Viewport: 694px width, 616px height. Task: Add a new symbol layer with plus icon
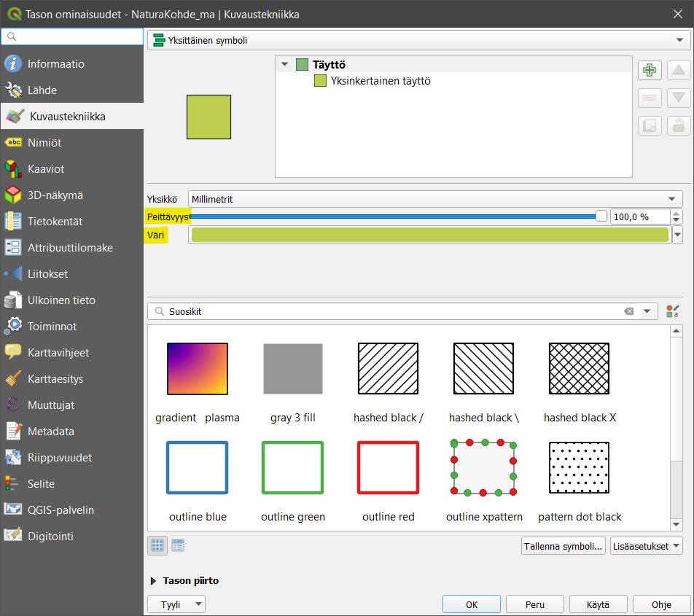(649, 71)
